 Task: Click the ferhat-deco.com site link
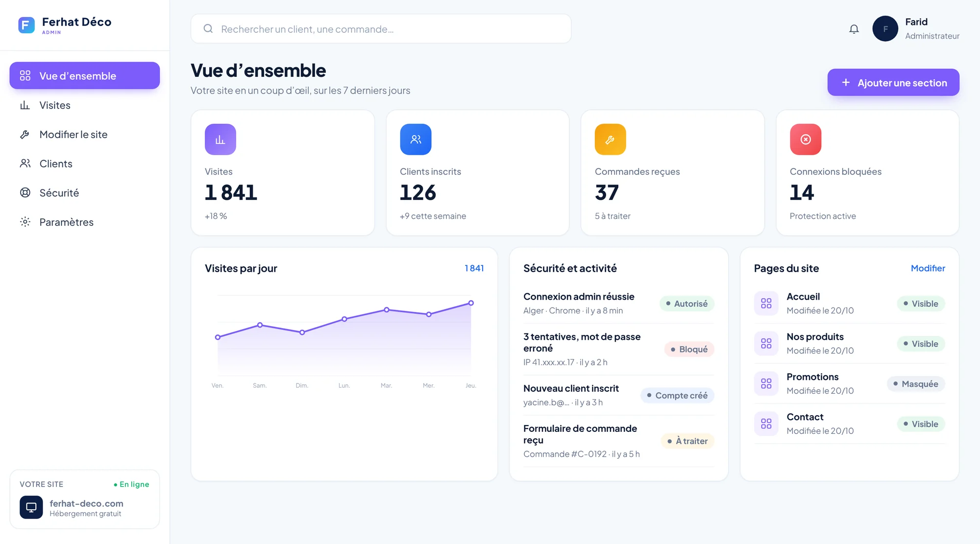point(86,503)
